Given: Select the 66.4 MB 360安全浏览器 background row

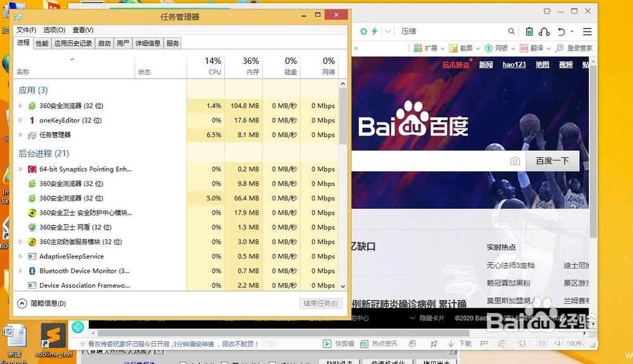Looking at the screenshot, I should tap(176, 198).
